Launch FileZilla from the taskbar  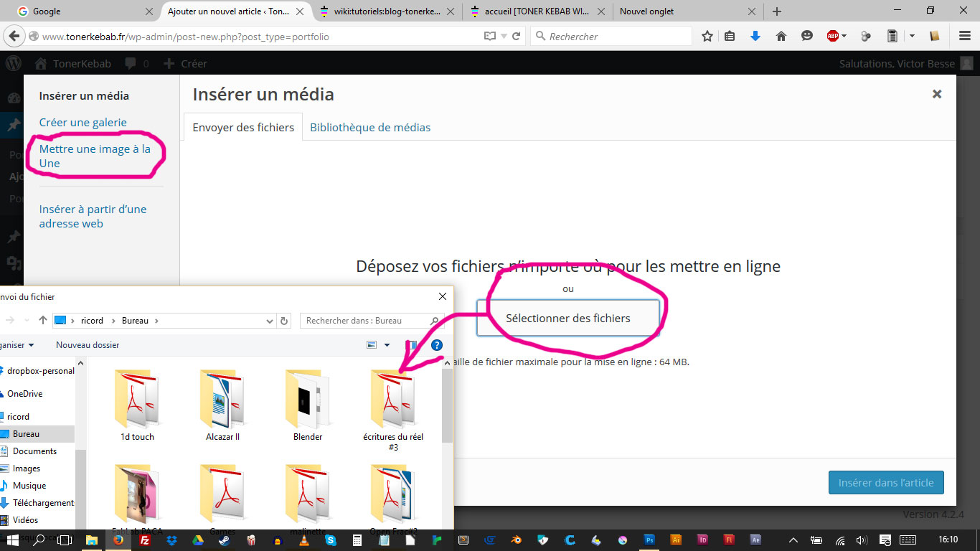pos(144,540)
